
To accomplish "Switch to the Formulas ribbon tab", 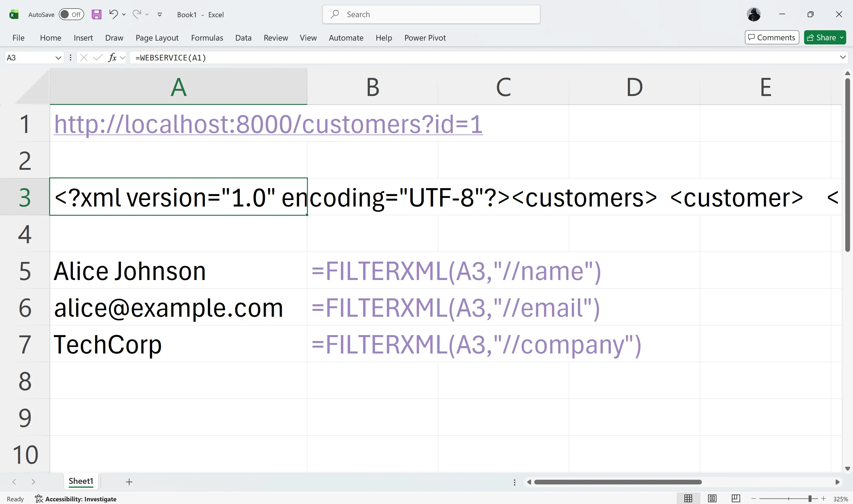I will point(207,38).
